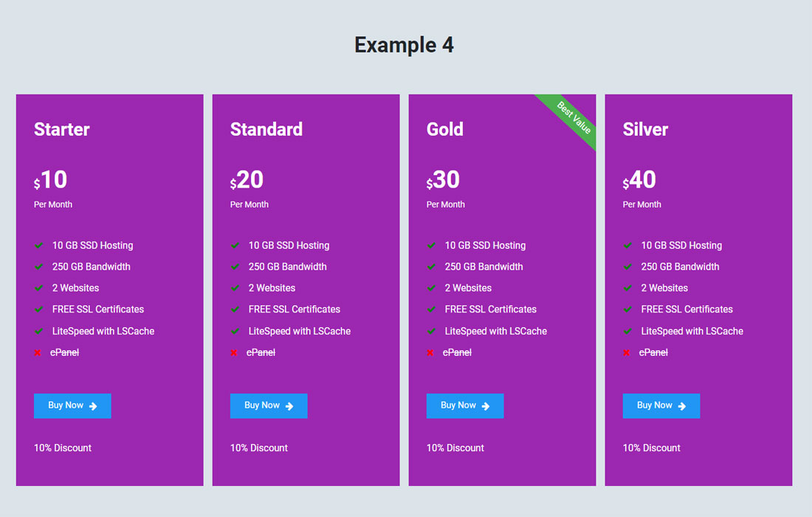Image resolution: width=812 pixels, height=517 pixels.
Task: Click Starter's green check for 10 GB SSD Hosting
Action: [38, 245]
